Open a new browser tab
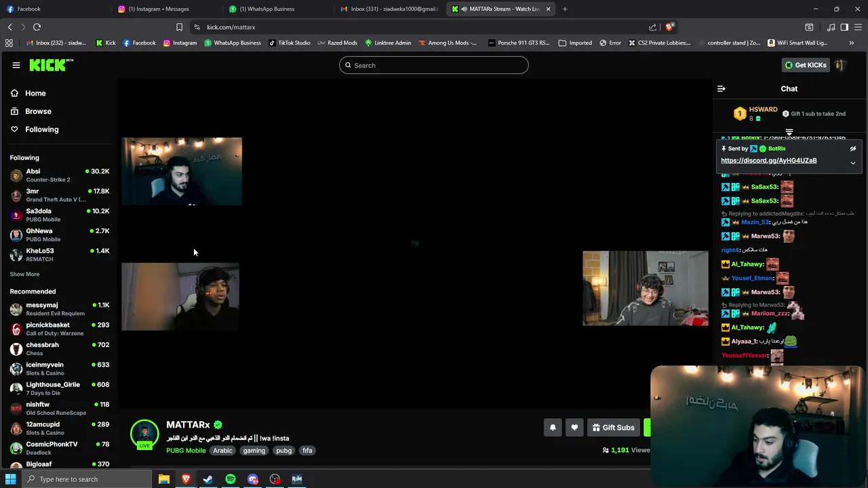868x488 pixels. [565, 9]
